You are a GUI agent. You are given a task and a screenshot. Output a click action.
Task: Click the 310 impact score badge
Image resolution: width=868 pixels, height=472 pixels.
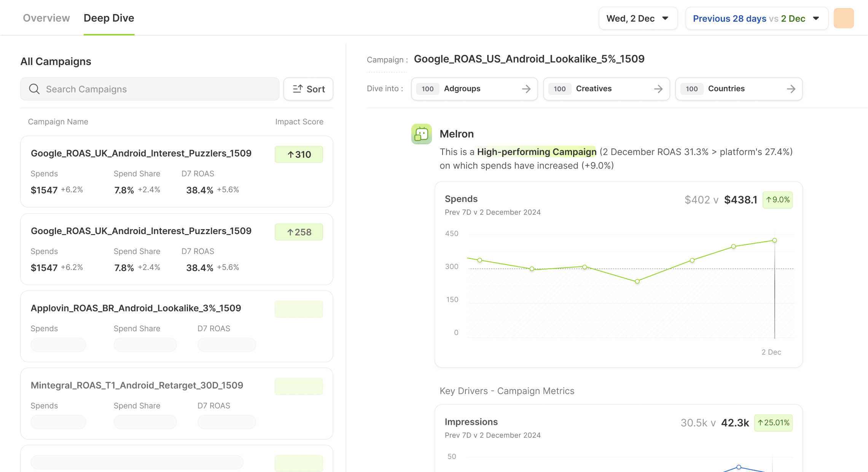tap(299, 155)
